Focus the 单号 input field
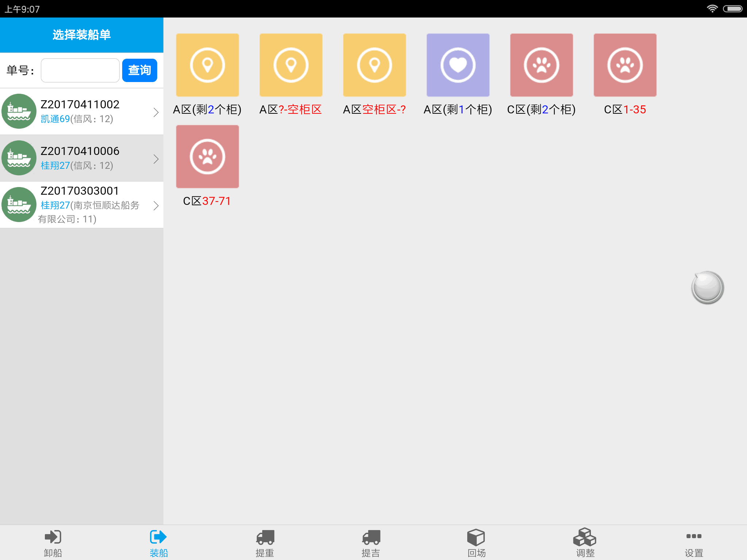Image resolution: width=747 pixels, height=560 pixels. tap(80, 70)
